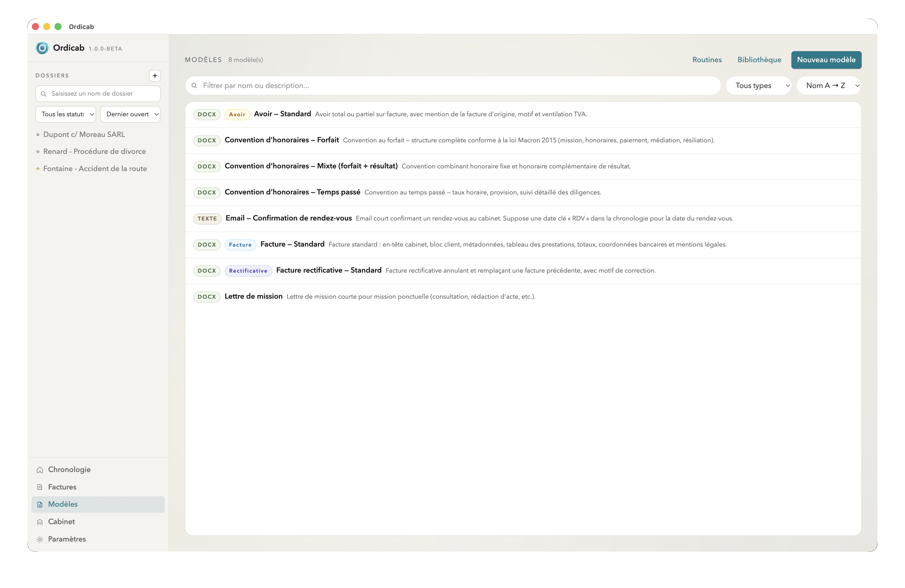Click the DOCX badge on Temps passé row
905x588 pixels.
[x=207, y=193]
